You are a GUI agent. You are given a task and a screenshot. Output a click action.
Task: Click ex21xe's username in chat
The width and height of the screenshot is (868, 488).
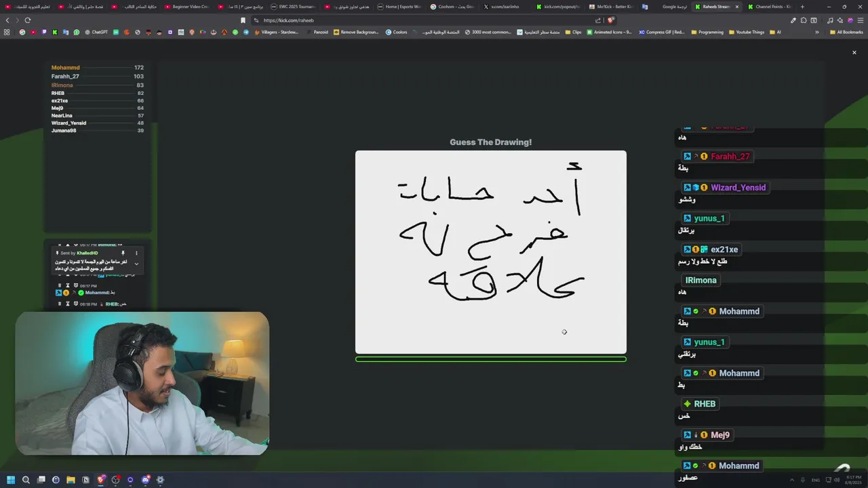tap(724, 249)
